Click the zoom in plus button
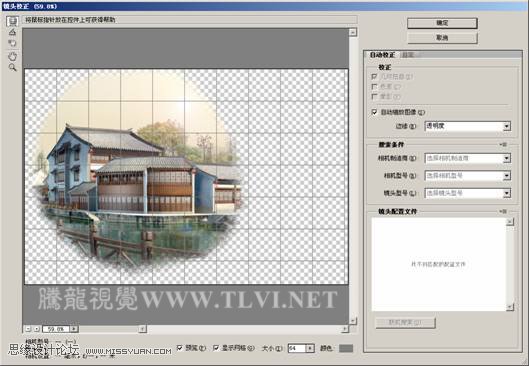Viewport: 529px width, 366px height. click(x=36, y=329)
